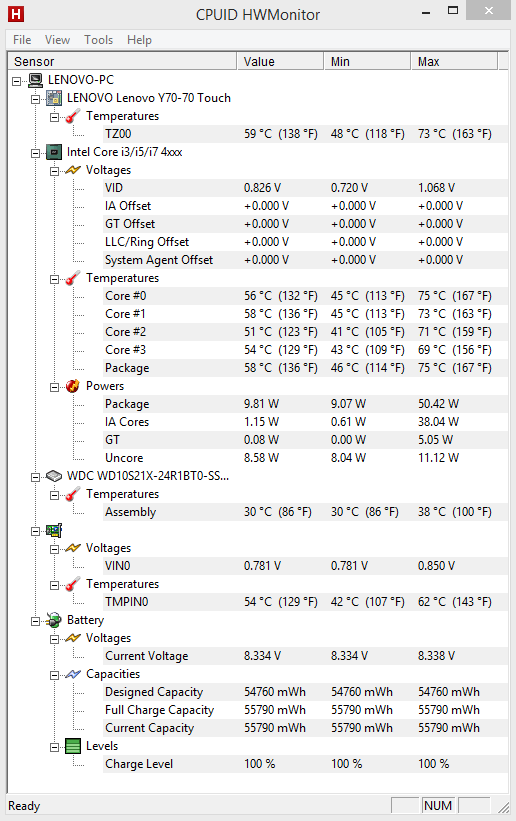Image resolution: width=516 pixels, height=821 pixels.
Task: Click the green Levels icon
Action: click(x=73, y=746)
